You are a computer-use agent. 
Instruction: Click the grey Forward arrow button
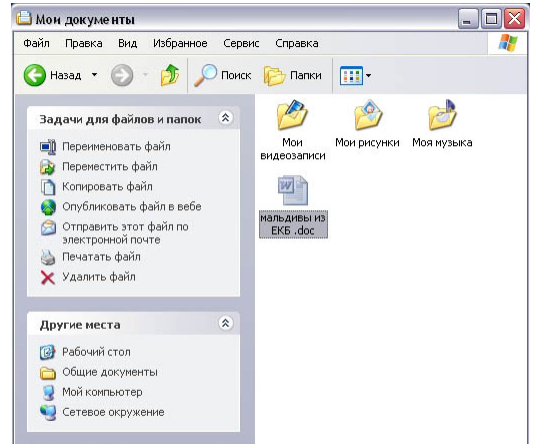[x=122, y=75]
